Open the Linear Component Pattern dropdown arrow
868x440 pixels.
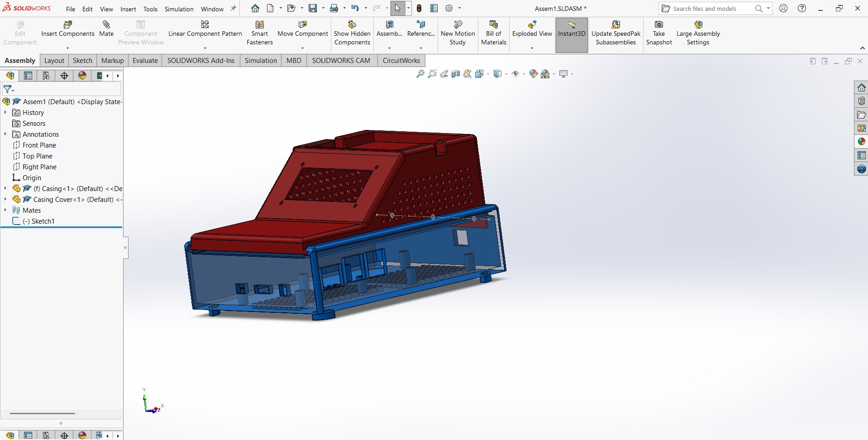pos(205,48)
